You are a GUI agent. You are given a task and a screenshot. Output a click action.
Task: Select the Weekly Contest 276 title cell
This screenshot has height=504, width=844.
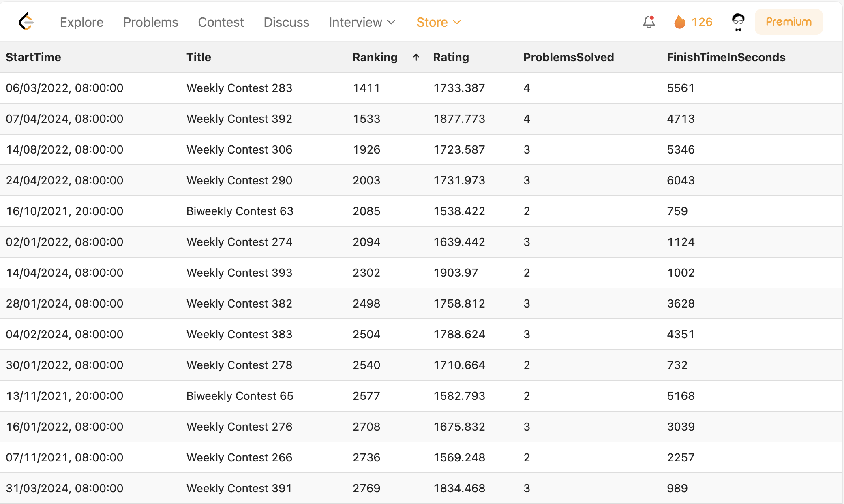tap(239, 427)
